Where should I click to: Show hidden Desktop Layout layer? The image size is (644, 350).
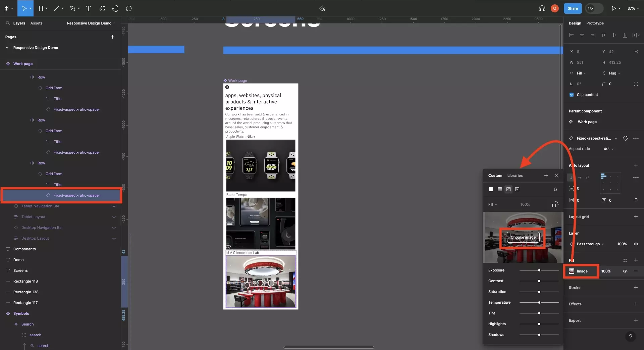pyautogui.click(x=114, y=238)
